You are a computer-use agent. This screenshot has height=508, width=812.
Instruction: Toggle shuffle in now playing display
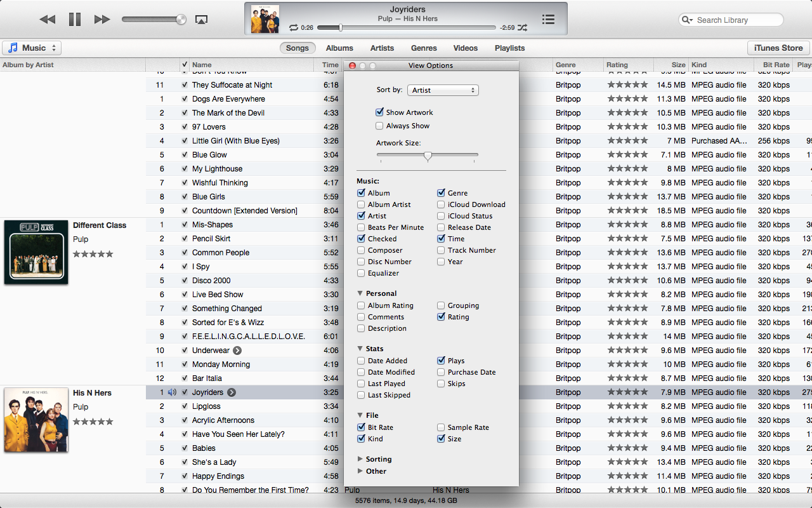tap(522, 27)
